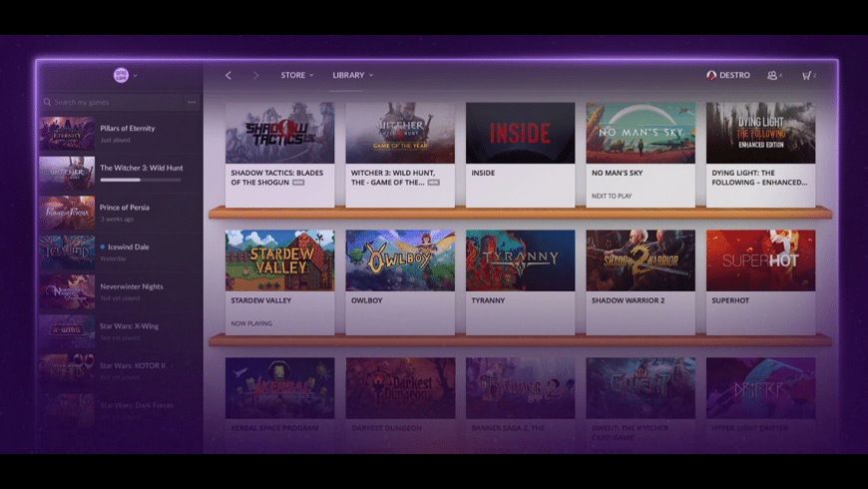This screenshot has width=868, height=489.
Task: Click the TYRANNY title text
Action: 488,300
